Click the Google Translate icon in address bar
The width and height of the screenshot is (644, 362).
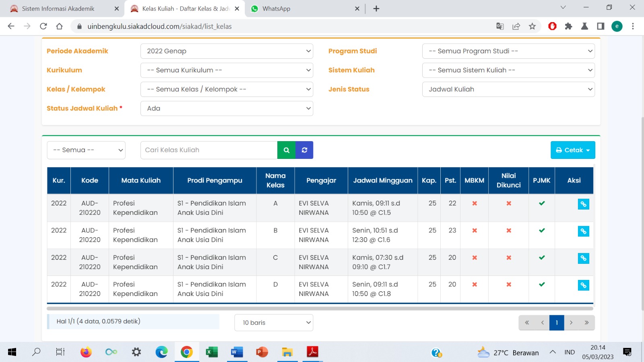click(500, 27)
